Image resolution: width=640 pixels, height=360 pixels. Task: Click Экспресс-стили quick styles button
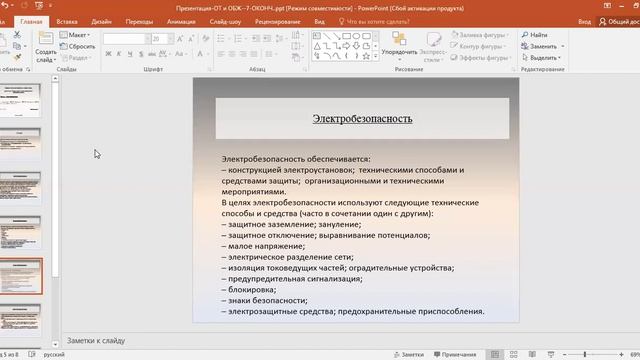(x=433, y=47)
